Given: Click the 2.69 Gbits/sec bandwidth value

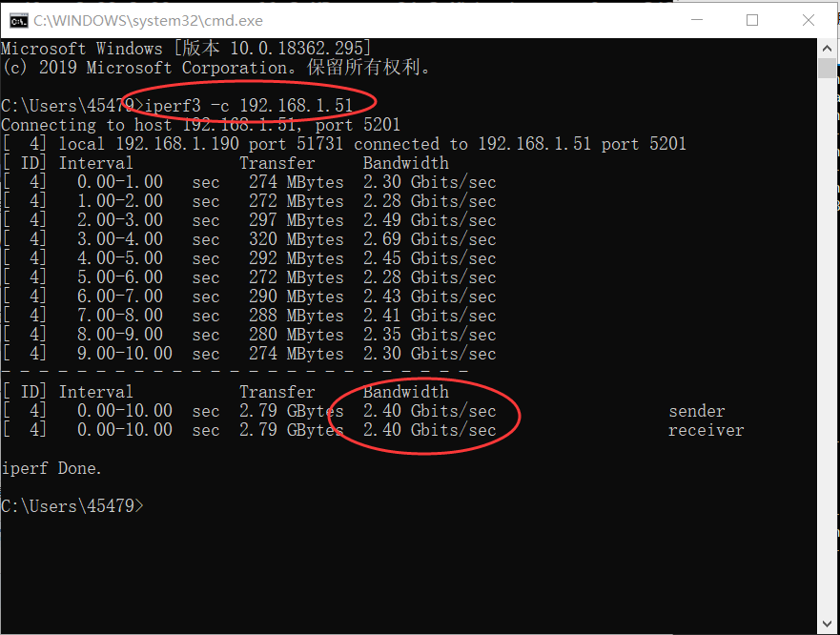Looking at the screenshot, I should coord(430,239).
